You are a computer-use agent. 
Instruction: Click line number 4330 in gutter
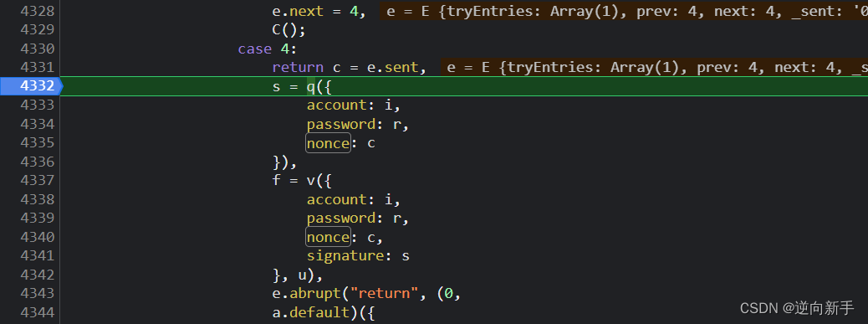tap(38, 49)
